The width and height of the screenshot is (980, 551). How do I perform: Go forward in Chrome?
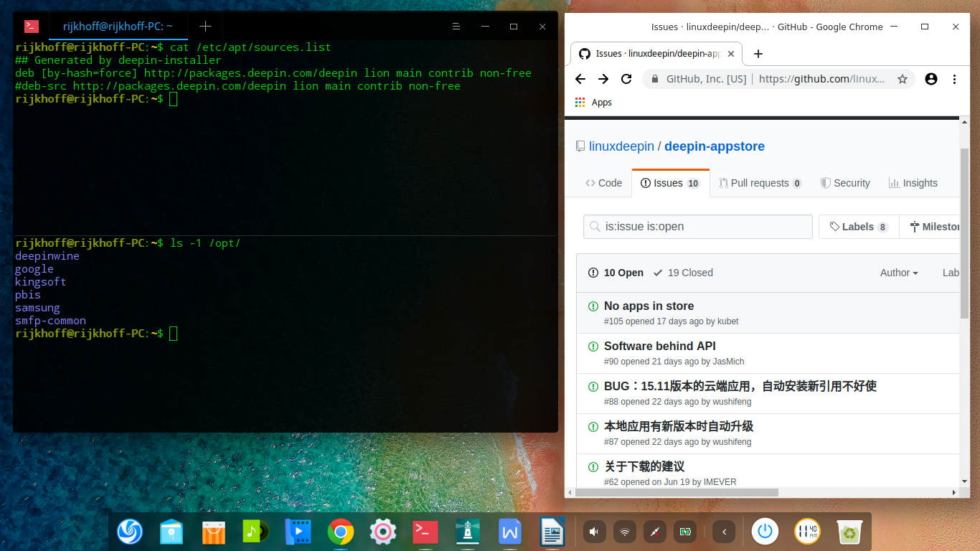tap(603, 79)
